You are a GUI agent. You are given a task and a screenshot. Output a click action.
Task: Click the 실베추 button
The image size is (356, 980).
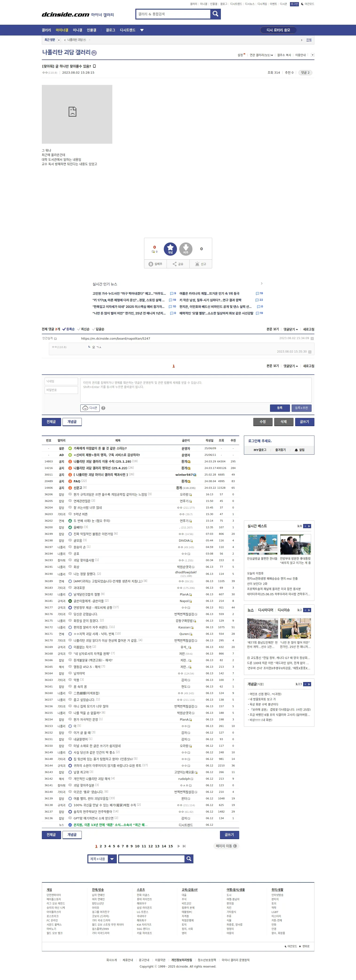click(x=155, y=264)
